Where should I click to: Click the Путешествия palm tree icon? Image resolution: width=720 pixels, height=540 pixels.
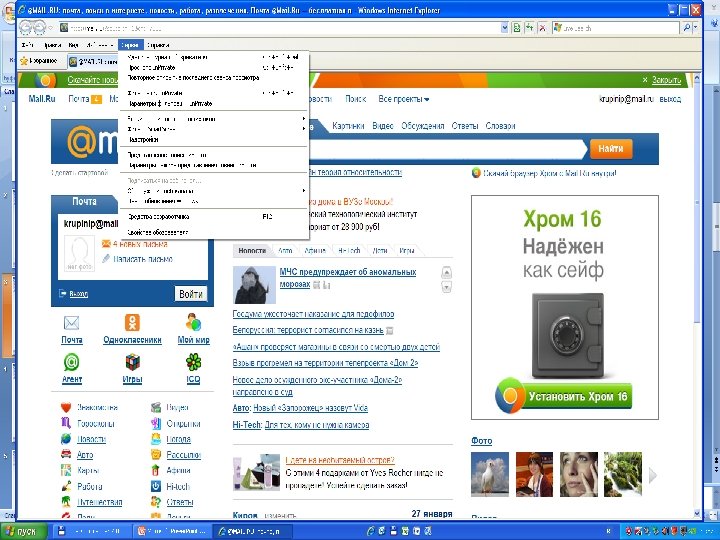66,501
